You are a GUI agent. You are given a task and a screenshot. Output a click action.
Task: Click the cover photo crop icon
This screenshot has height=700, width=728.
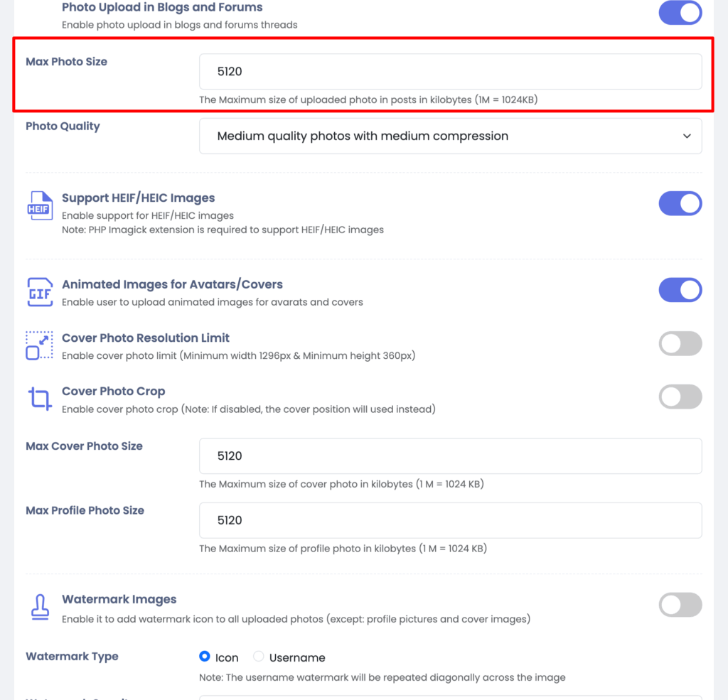tap(40, 399)
